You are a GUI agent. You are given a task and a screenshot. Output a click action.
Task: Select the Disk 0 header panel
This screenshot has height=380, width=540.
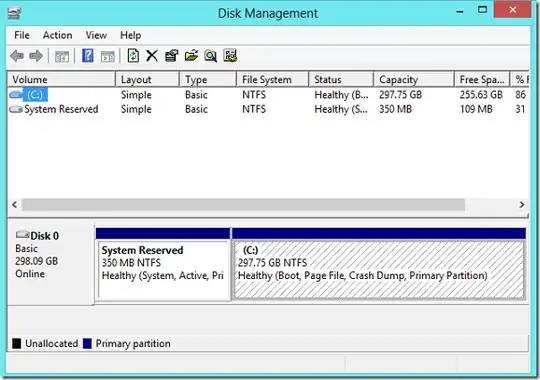(50, 264)
